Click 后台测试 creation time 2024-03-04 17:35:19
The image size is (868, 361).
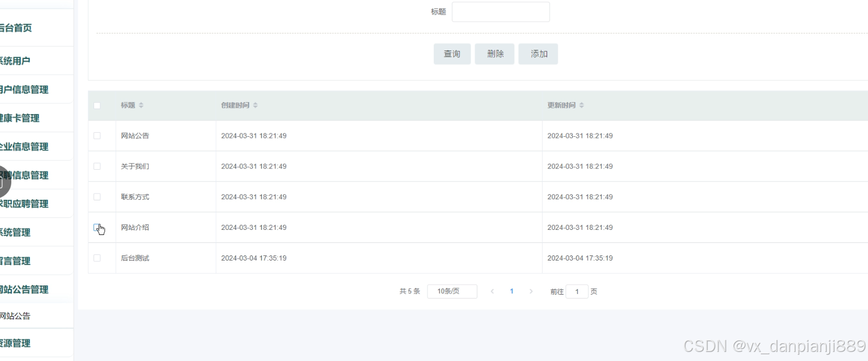coord(253,258)
